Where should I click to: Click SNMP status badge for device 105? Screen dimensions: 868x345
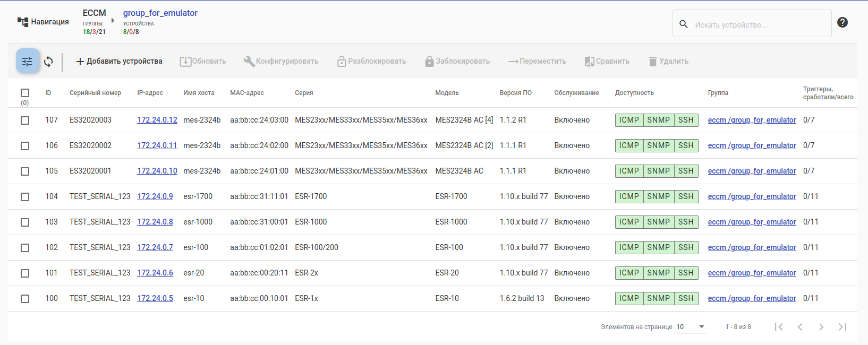(x=658, y=171)
